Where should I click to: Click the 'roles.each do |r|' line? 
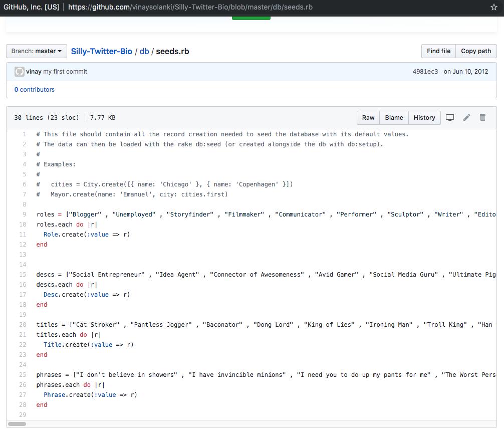click(x=67, y=225)
